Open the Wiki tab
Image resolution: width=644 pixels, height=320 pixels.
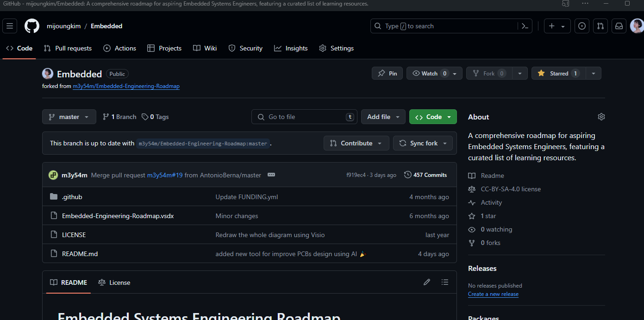pos(205,48)
